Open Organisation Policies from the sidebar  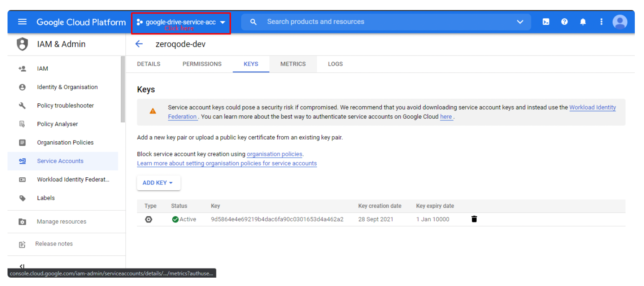63,143
